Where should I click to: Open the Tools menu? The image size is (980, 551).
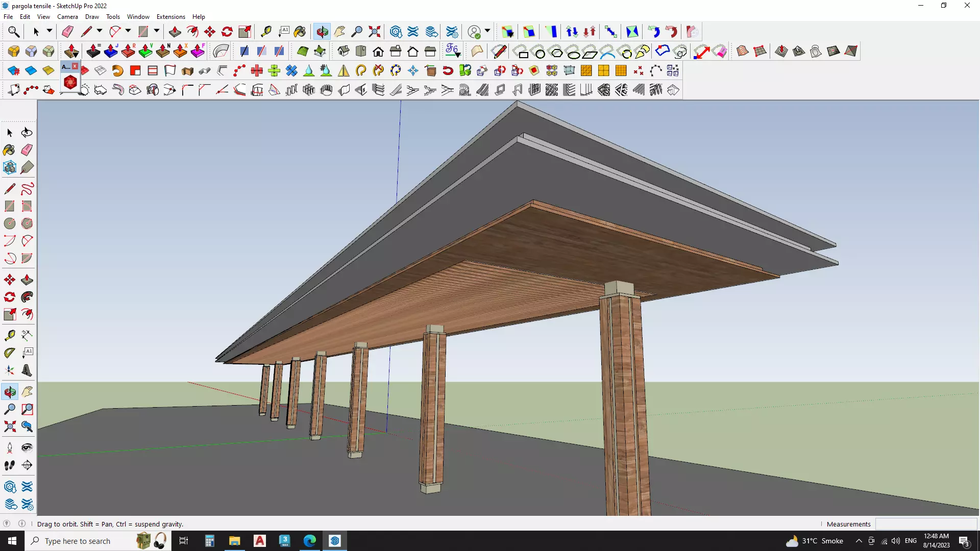[113, 17]
